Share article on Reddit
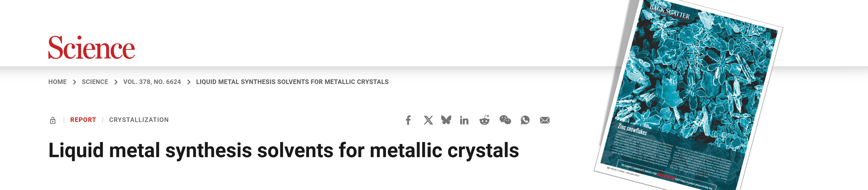Viewport: 868px width, 190px height. [x=484, y=120]
